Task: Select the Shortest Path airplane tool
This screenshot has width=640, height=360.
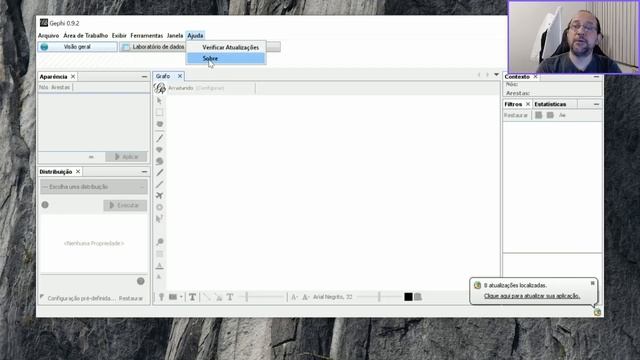Action: (160, 196)
